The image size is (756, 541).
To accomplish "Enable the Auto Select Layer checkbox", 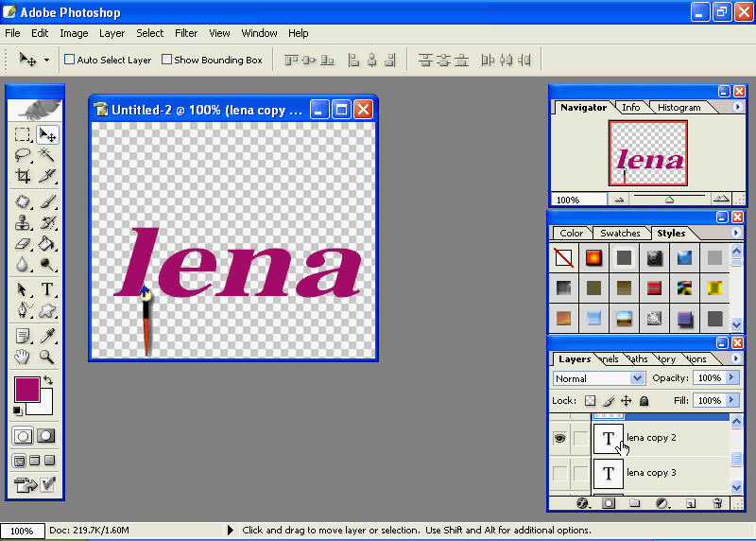I will click(x=69, y=60).
